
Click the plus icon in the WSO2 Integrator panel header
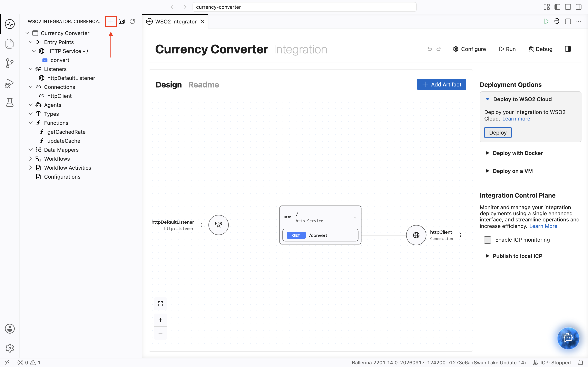tap(111, 21)
